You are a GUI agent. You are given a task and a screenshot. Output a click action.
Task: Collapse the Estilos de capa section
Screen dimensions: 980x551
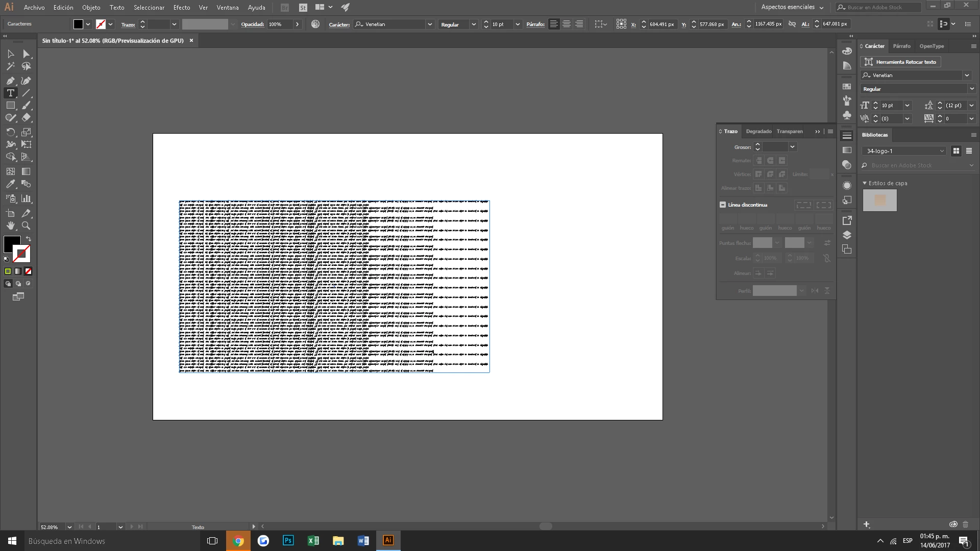[x=865, y=183]
